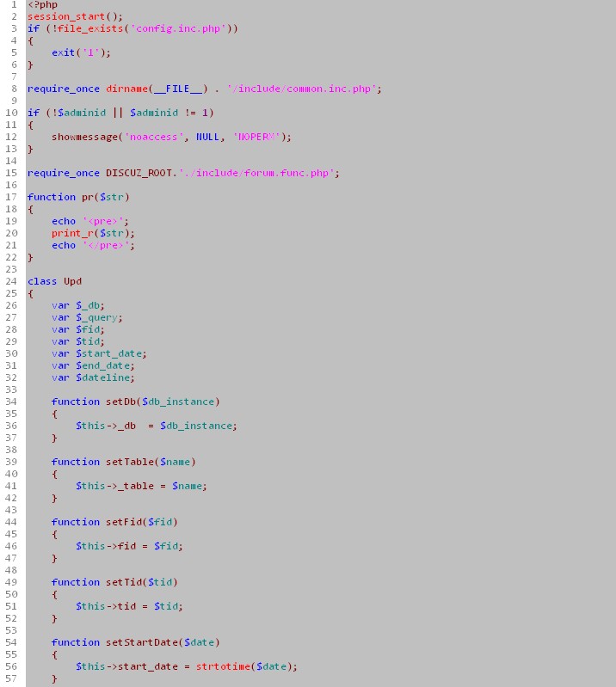Click 'function setTid($tid)' line
Viewport: 616px width, 687px height.
tap(114, 582)
